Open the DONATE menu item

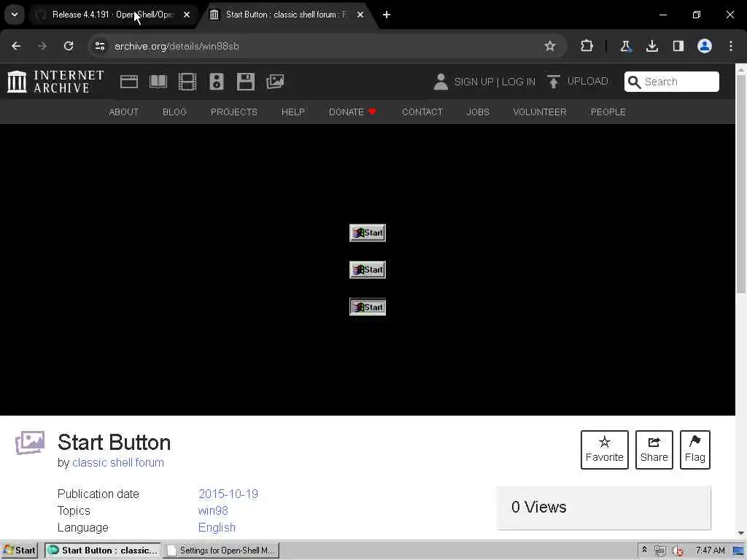tap(352, 112)
